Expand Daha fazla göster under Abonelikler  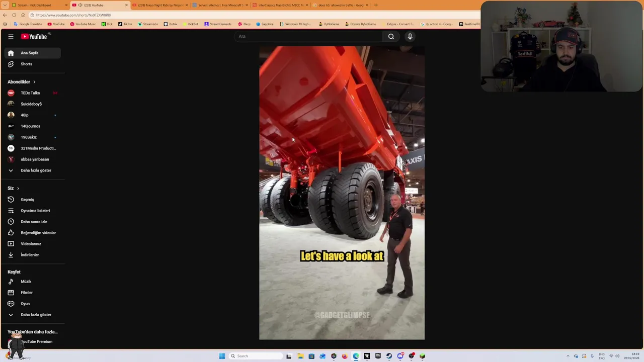click(x=32, y=170)
